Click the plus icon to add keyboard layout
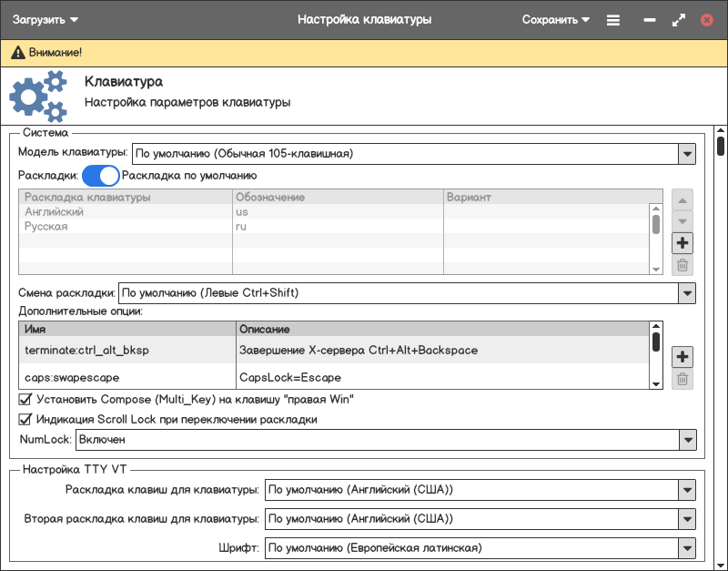The image size is (728, 571). (x=682, y=243)
